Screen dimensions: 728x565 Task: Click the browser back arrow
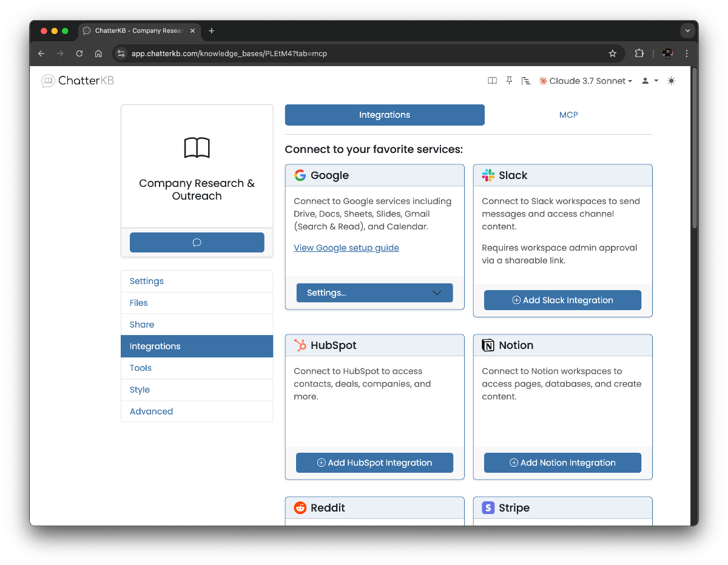[x=41, y=53]
